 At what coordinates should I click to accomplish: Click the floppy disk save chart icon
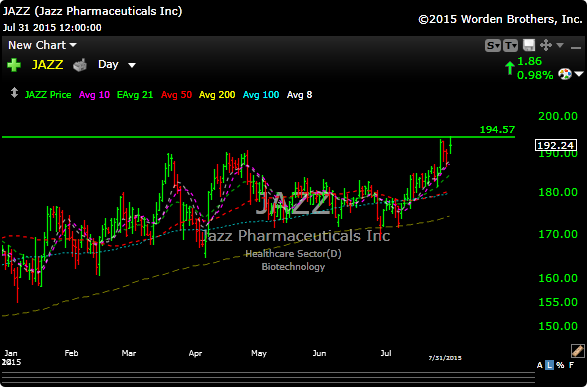tap(529, 45)
